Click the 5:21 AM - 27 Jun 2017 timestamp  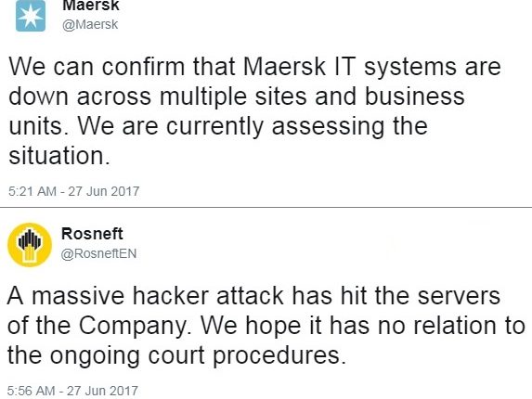click(74, 191)
